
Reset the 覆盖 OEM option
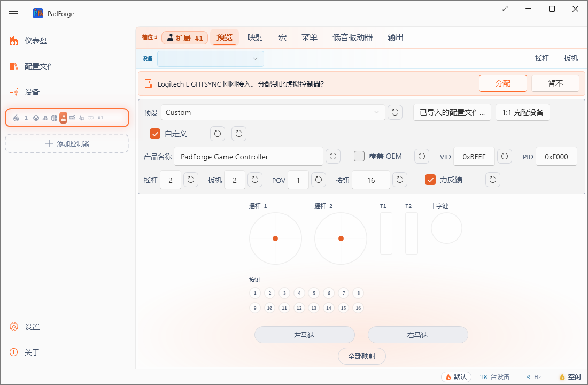click(x=422, y=156)
